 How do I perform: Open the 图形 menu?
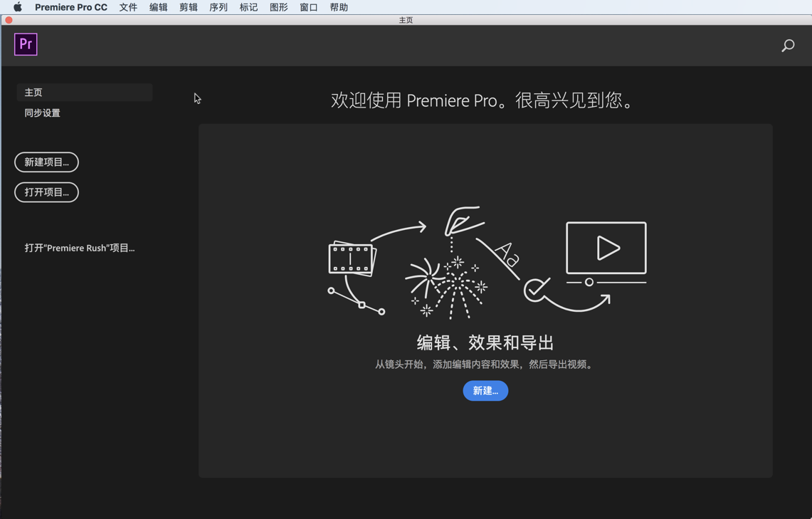[x=278, y=7]
